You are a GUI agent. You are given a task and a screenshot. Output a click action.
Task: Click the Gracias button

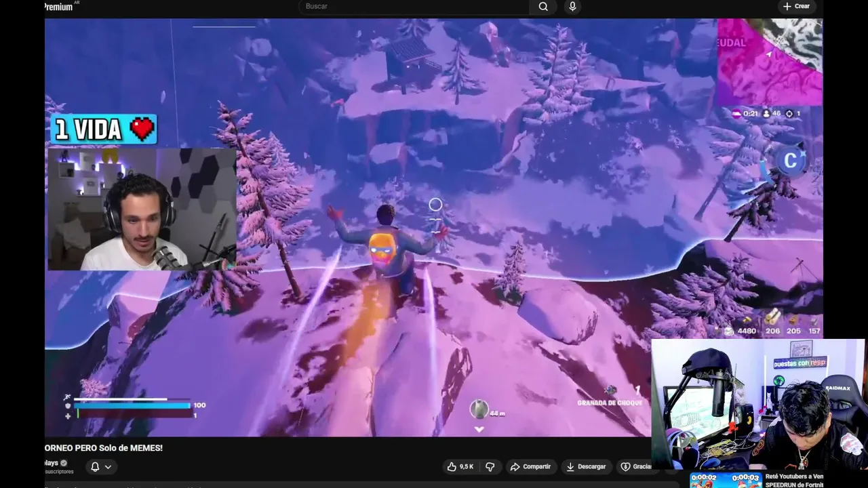[635, 466]
